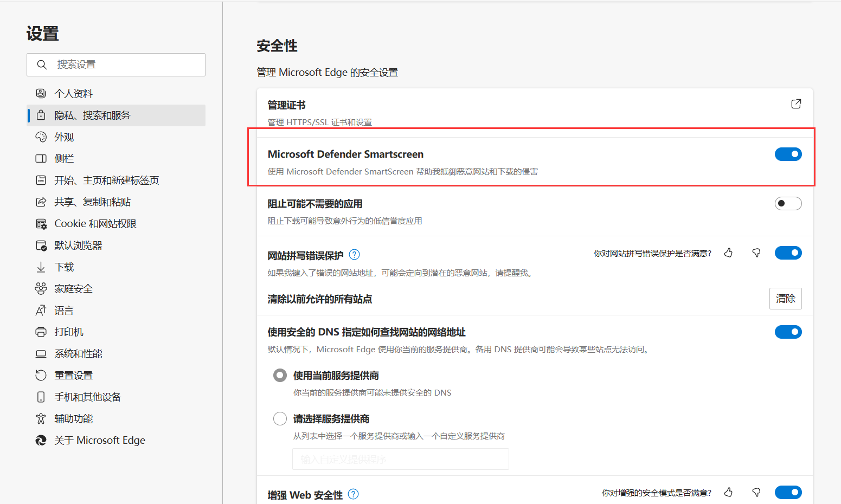The width and height of the screenshot is (841, 504).
Task: Click the accessibility icon beside 辅助功能
Action: (x=41, y=418)
